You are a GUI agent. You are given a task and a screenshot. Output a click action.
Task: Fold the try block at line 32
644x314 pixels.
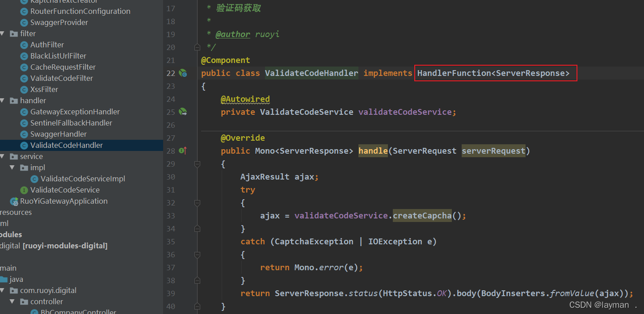(197, 203)
